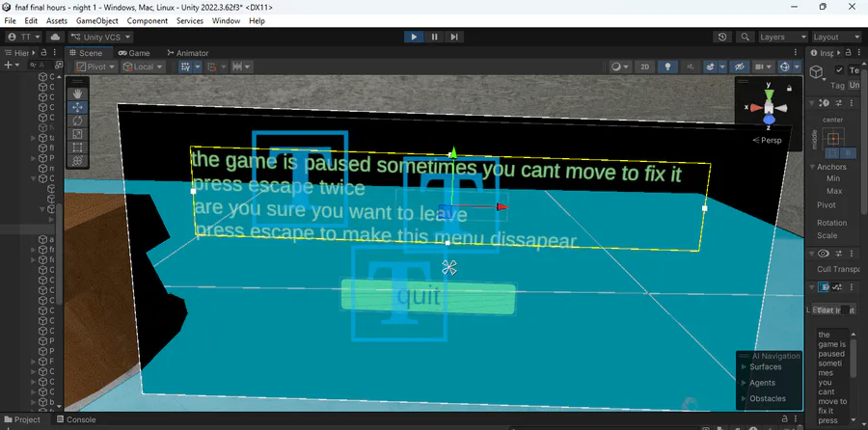This screenshot has width=868, height=430.
Task: Open the File menu
Action: tap(10, 21)
